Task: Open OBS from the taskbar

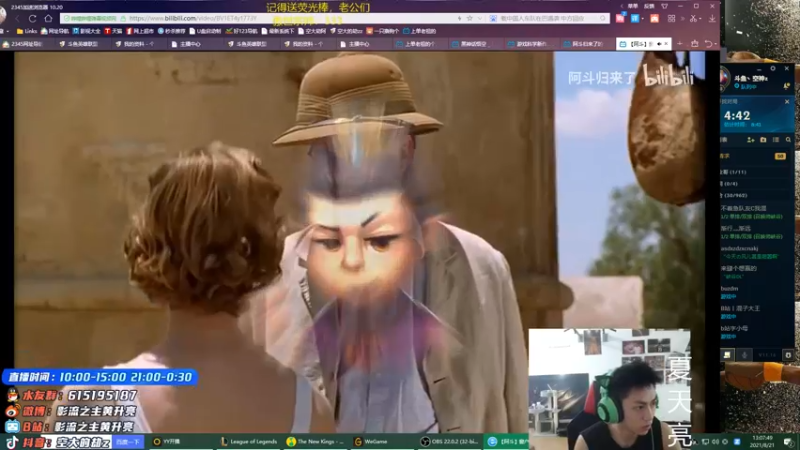Action: pos(449,442)
